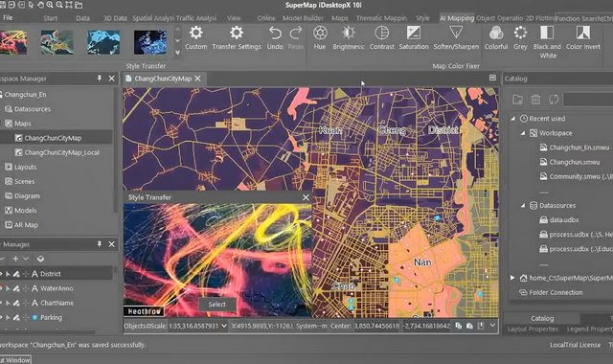The image size is (613, 364).
Task: Select the pan hand tool in quick toolbar
Action: pos(40,5)
